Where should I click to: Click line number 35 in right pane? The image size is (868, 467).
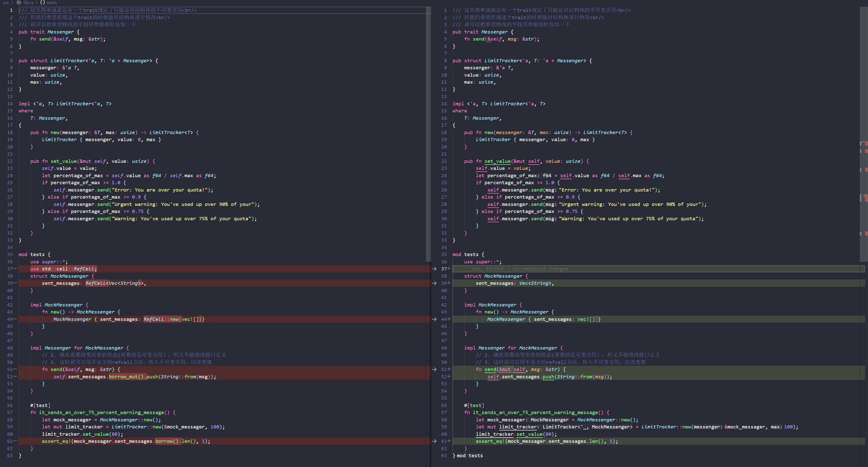coord(444,255)
